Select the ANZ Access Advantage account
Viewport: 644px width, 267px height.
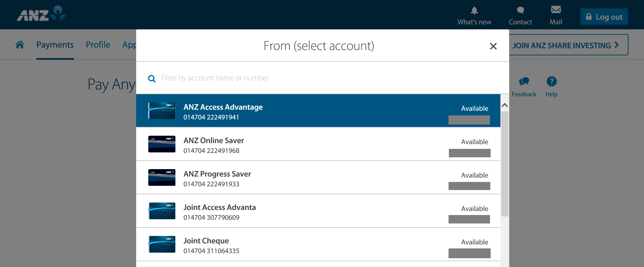[x=318, y=111]
